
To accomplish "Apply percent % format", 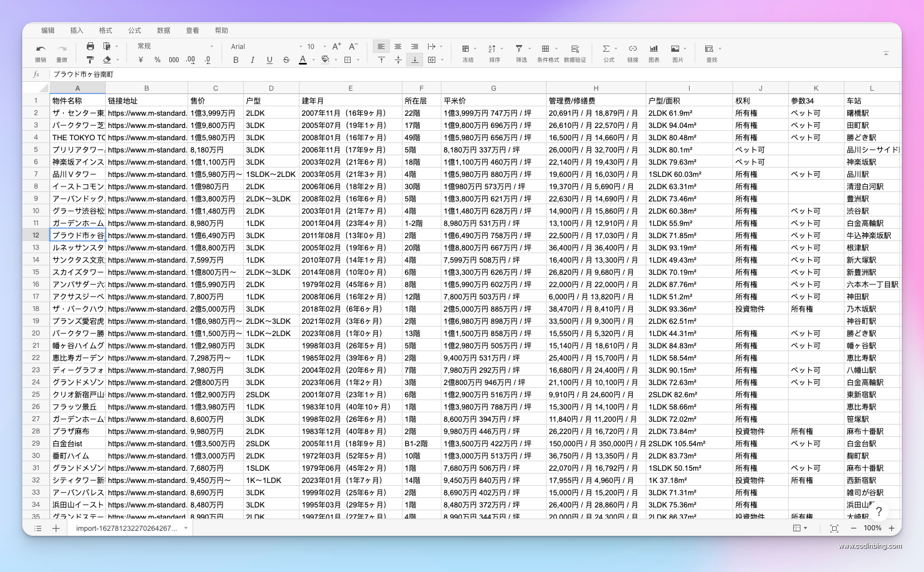I will (158, 60).
